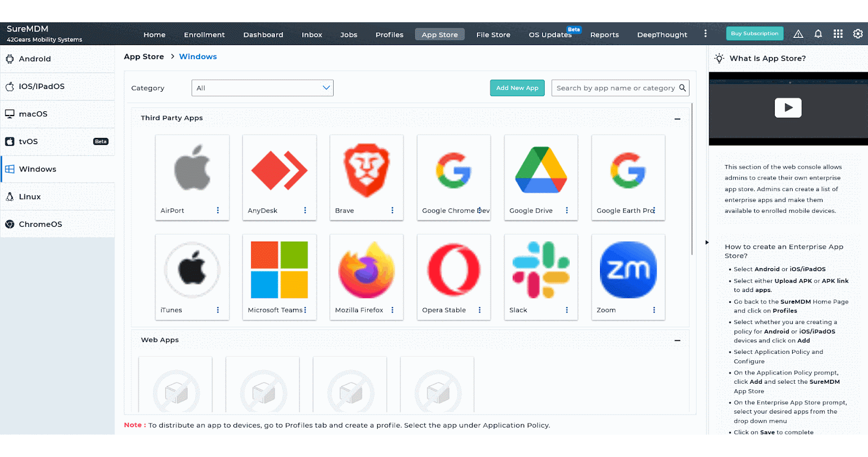Select Linux in the platform sidebar
Screen dimensions: 868x457
(58, 196)
